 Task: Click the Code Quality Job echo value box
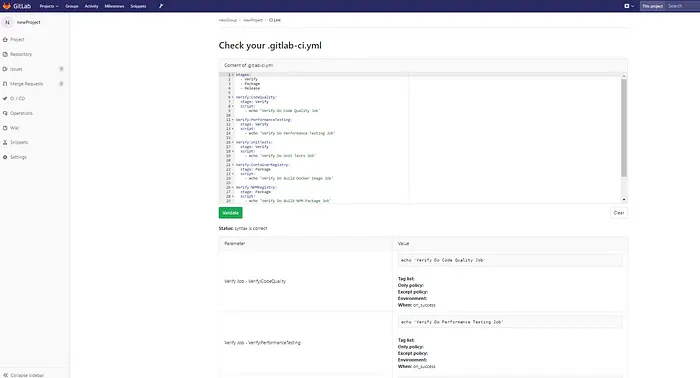(x=510, y=260)
